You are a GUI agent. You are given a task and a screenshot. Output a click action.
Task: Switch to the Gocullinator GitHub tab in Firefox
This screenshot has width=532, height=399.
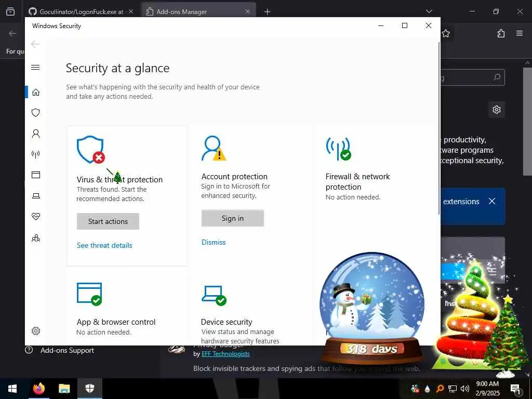[x=81, y=11]
